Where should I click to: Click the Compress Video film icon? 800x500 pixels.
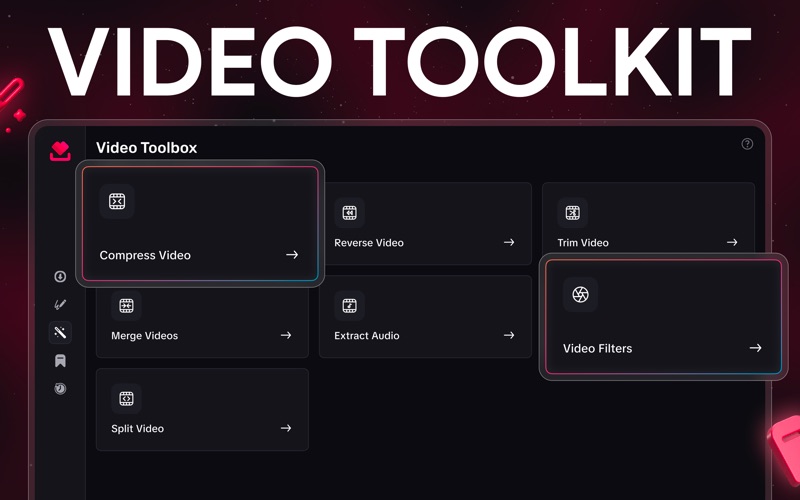click(x=117, y=201)
